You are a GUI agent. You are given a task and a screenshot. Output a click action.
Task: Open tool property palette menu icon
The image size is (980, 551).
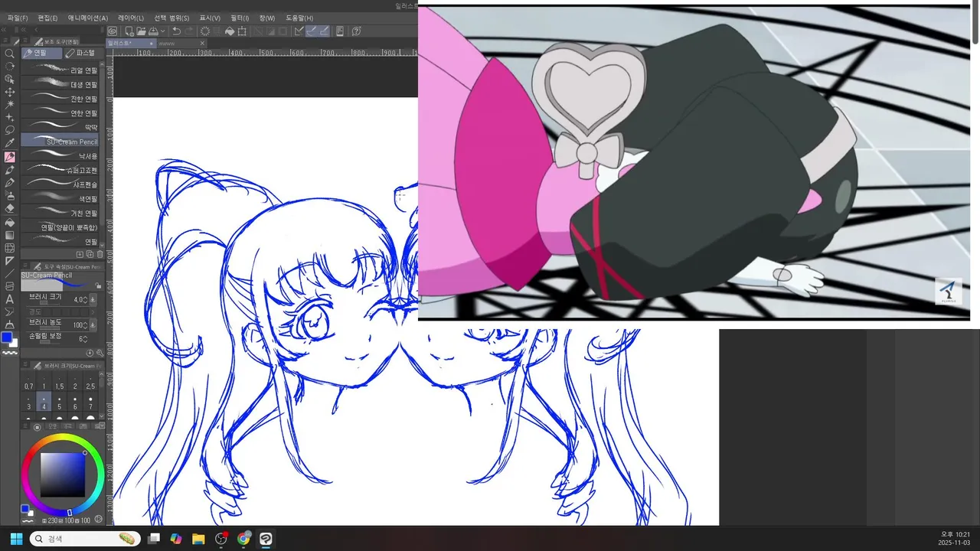24,266
